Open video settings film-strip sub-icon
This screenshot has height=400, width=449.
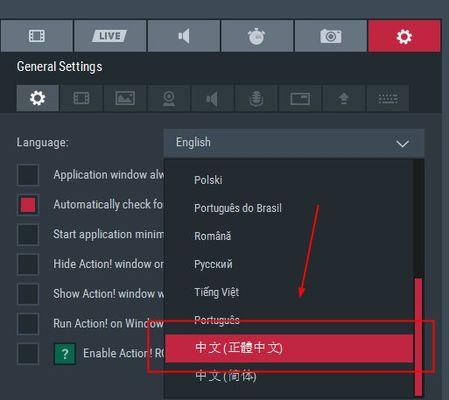tap(81, 98)
